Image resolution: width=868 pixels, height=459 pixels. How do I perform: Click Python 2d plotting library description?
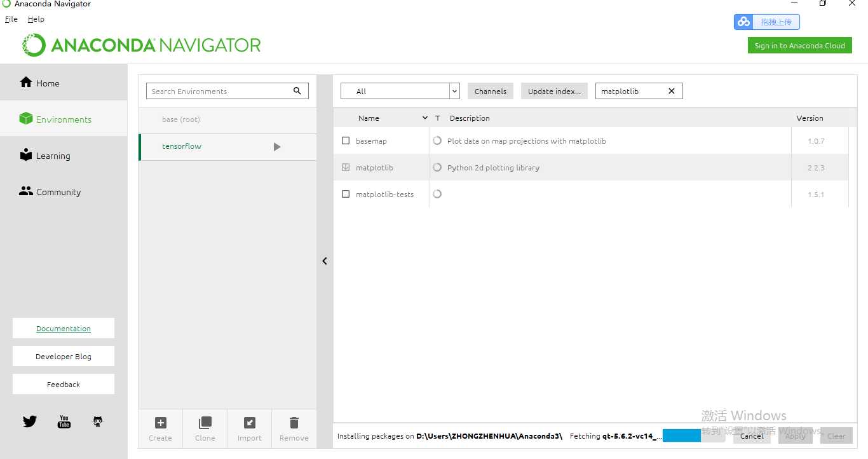click(x=493, y=168)
